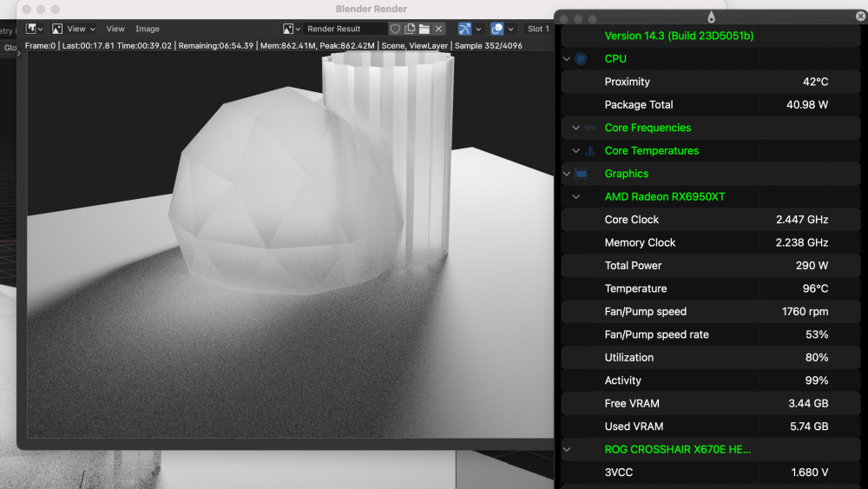Screen dimensions: 868x489
Task: Click the Memory Clock row label
Action: (640, 242)
